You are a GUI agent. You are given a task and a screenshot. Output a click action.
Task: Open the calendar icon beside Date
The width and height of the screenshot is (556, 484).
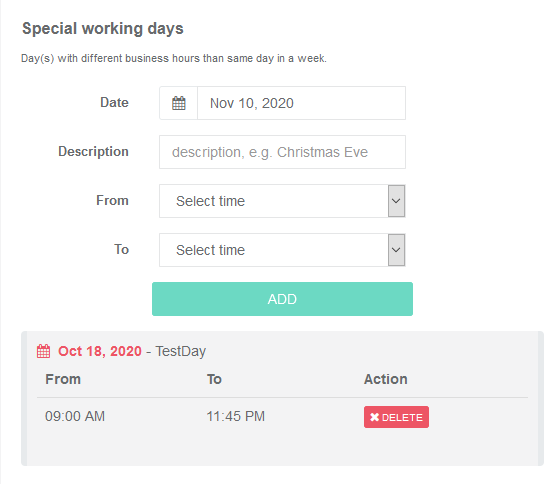point(178,103)
